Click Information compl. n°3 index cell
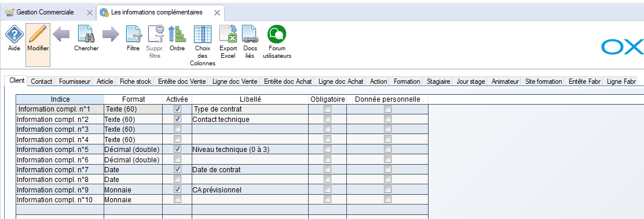 coord(60,129)
